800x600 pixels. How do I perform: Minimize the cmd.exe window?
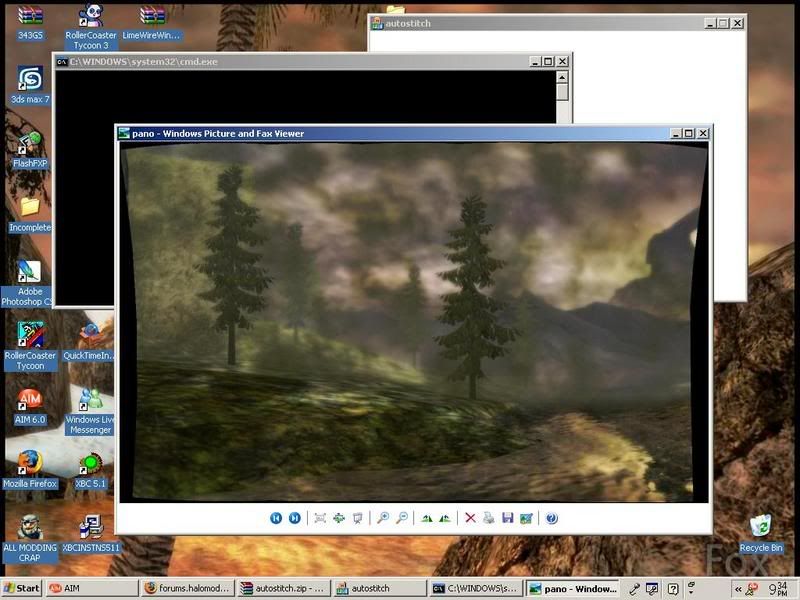(535, 62)
